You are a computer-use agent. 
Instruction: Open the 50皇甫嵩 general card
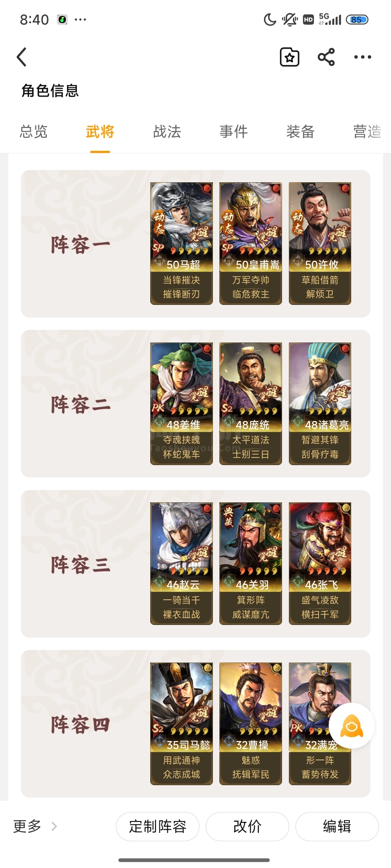coord(251,243)
